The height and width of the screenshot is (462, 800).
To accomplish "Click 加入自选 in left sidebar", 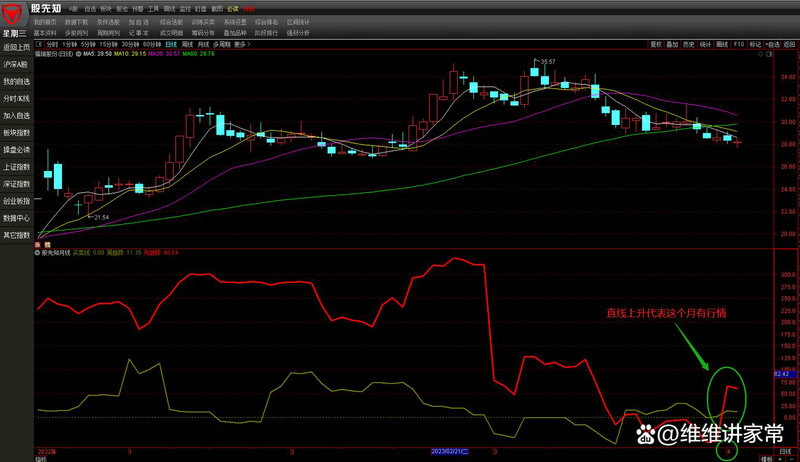I will tap(16, 115).
